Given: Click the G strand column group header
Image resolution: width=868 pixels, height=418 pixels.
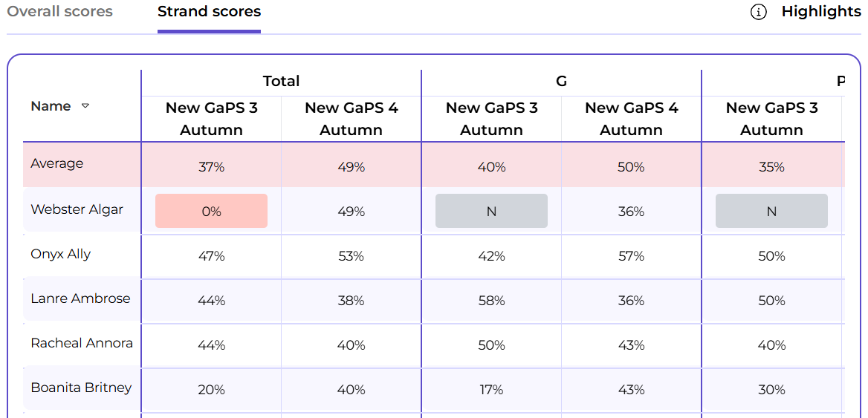Looking at the screenshot, I should [561, 82].
